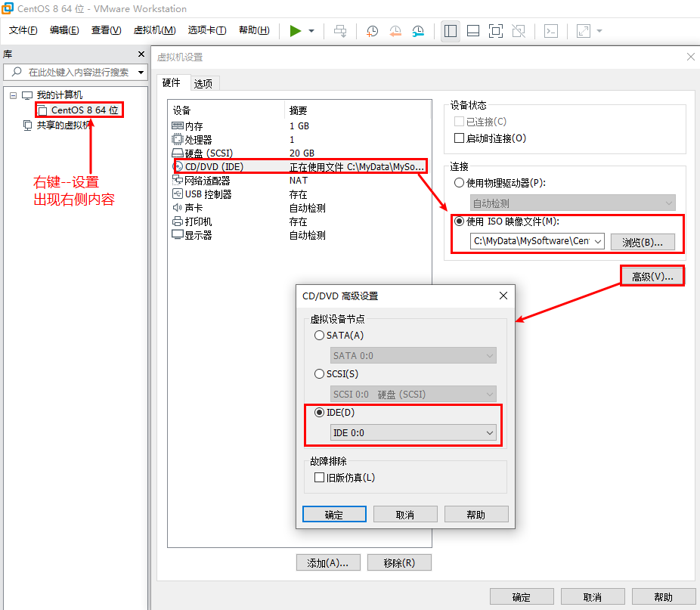
Task: Send Ctrl+Alt+Del to the guest
Action: (x=340, y=31)
